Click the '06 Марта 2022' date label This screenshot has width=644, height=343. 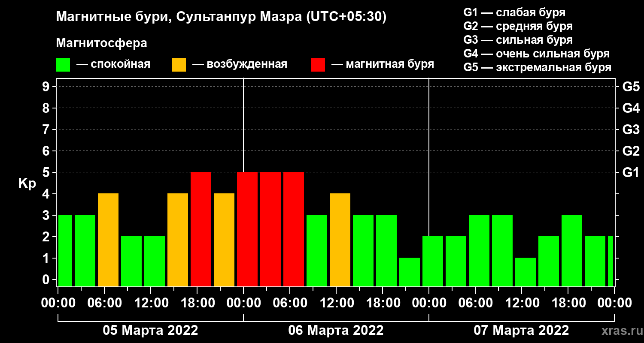(x=336, y=331)
